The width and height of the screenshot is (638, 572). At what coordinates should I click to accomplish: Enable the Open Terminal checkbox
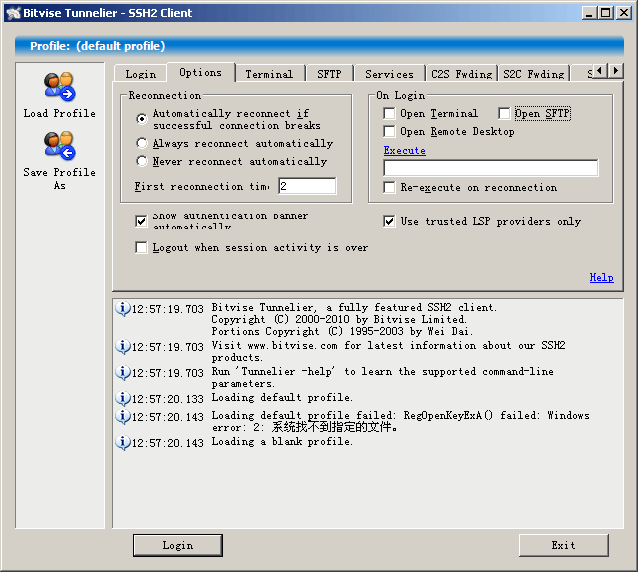point(389,113)
